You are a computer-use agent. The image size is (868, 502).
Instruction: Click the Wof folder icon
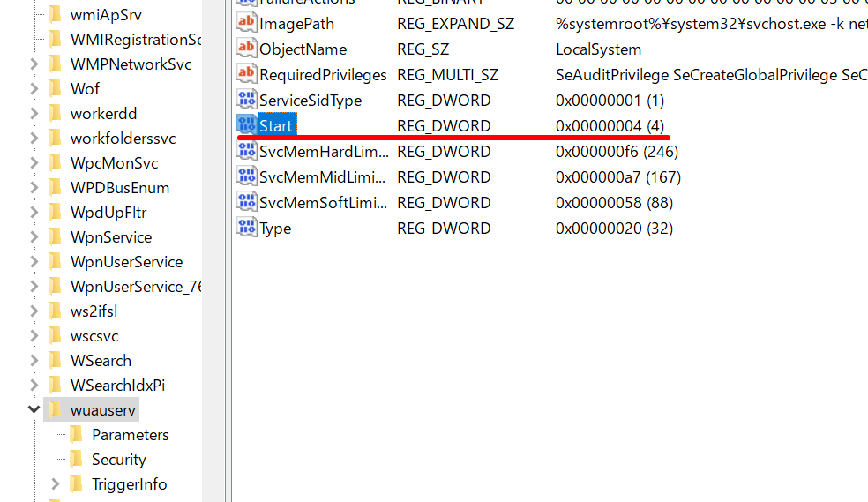tap(55, 88)
